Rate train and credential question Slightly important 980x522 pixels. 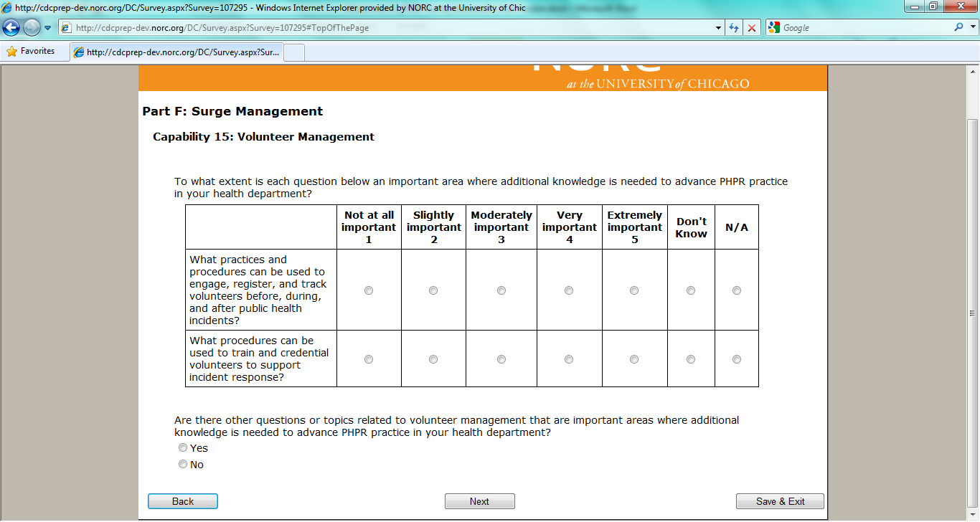(433, 359)
